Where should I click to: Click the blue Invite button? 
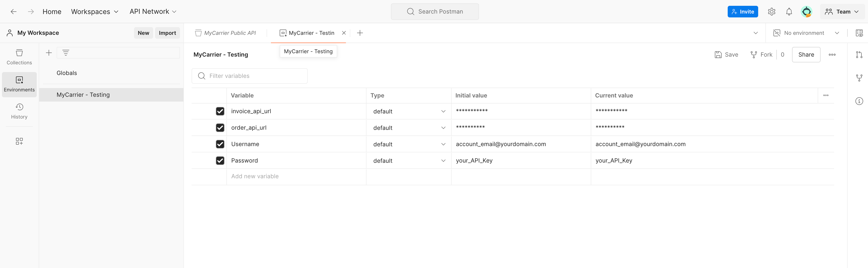pyautogui.click(x=742, y=12)
